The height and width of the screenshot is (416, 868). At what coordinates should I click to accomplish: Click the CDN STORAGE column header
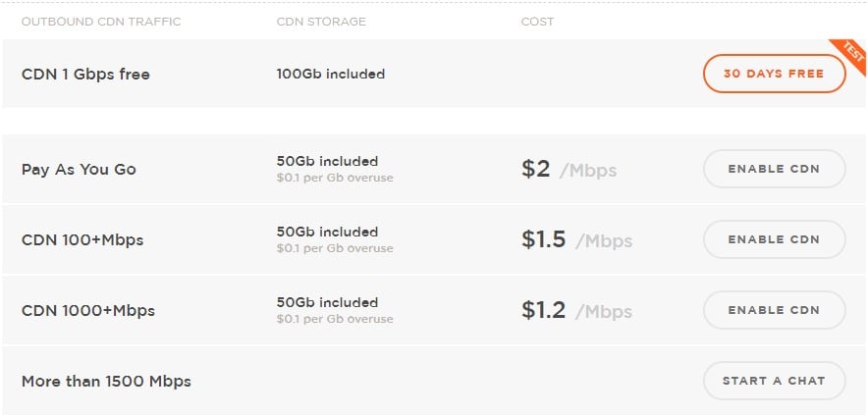[x=321, y=23]
